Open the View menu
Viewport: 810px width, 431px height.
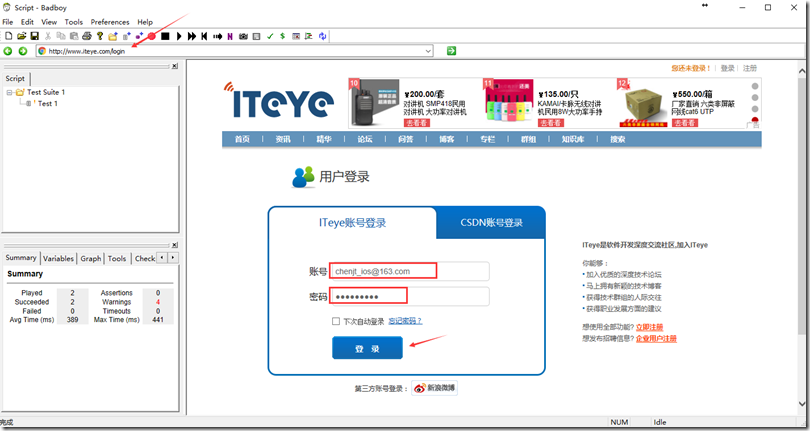49,22
